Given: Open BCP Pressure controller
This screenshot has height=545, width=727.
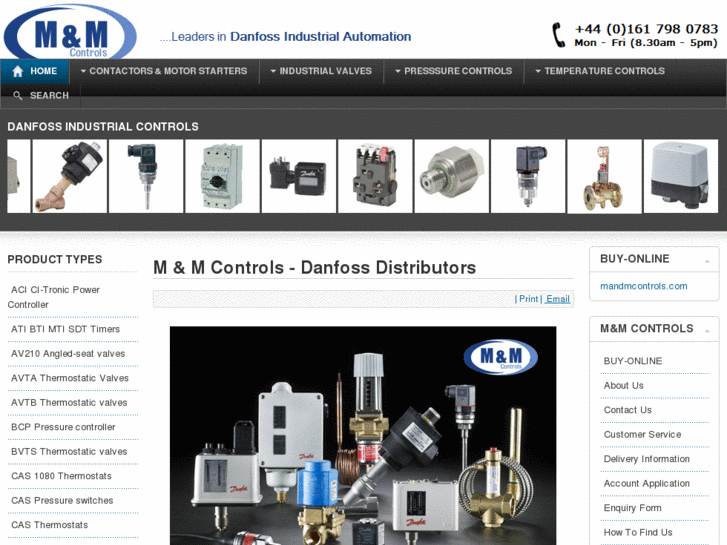Looking at the screenshot, I should point(63,427).
